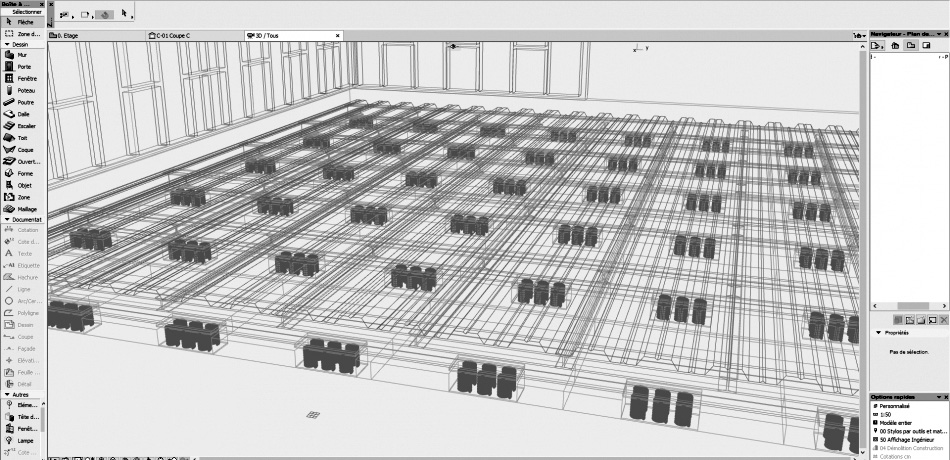Select the Escalier stair tool
The image size is (950, 460).
coord(22,126)
